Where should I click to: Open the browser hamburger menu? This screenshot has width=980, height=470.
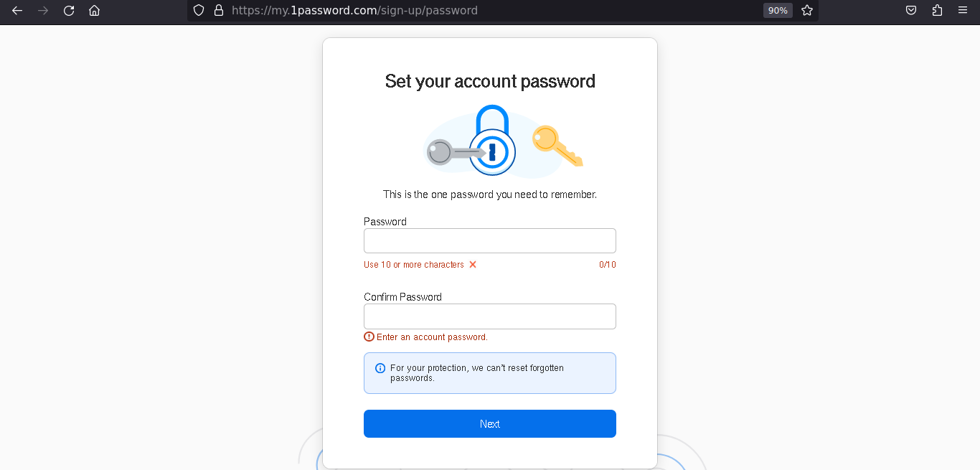(962, 10)
